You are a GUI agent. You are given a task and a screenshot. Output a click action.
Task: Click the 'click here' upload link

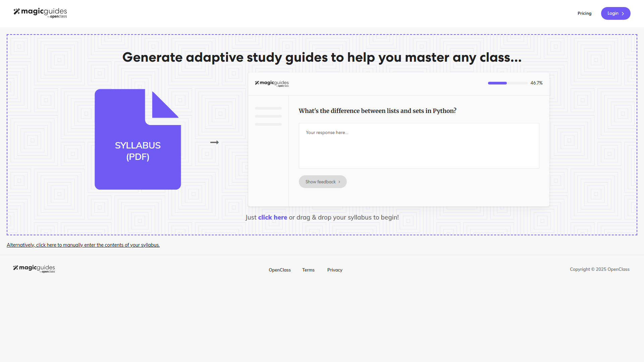[x=272, y=217]
